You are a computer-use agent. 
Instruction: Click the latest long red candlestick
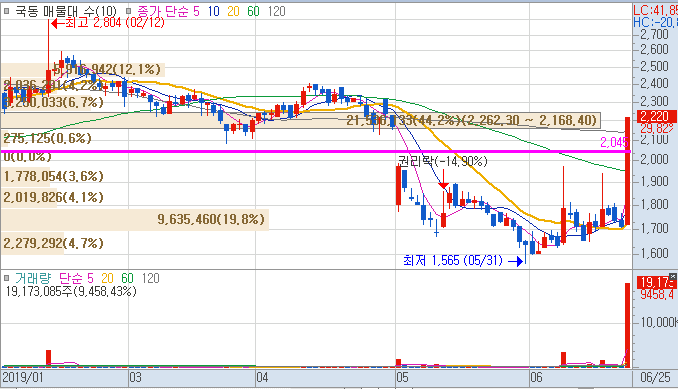[x=627, y=171]
